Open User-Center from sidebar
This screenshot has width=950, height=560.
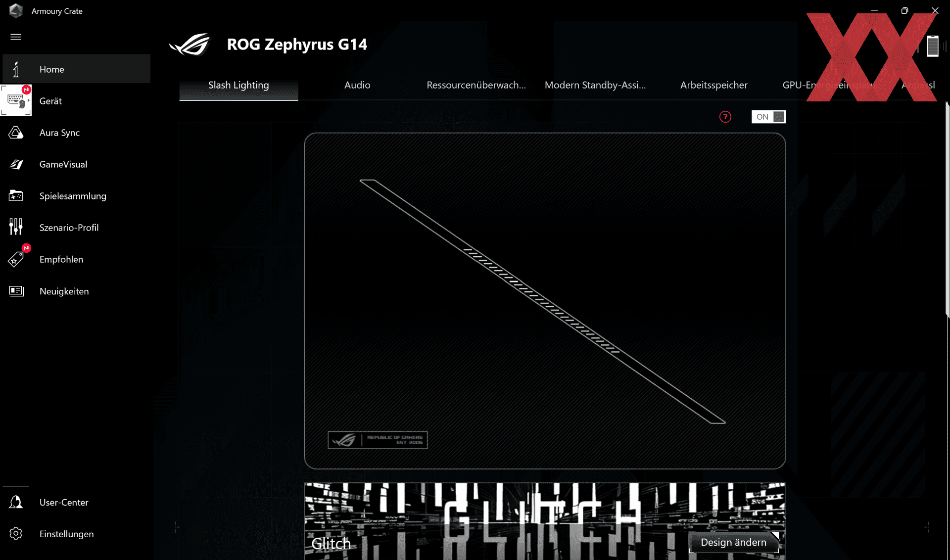(x=76, y=502)
